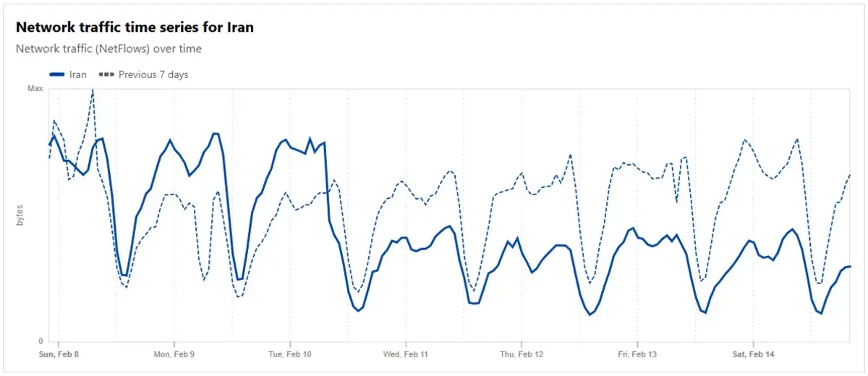Viewport: 868px width, 376px height.
Task: Click the solid blue Iran legend swatch
Action: click(x=57, y=74)
